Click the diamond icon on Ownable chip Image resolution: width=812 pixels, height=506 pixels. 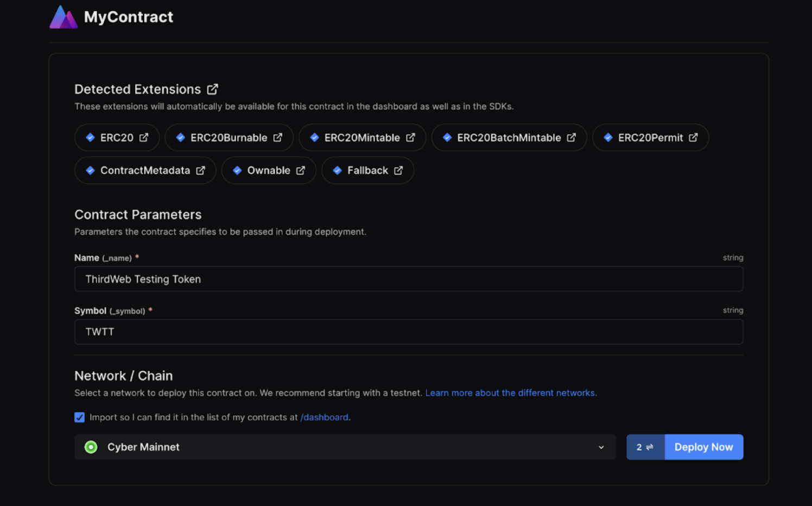click(237, 170)
